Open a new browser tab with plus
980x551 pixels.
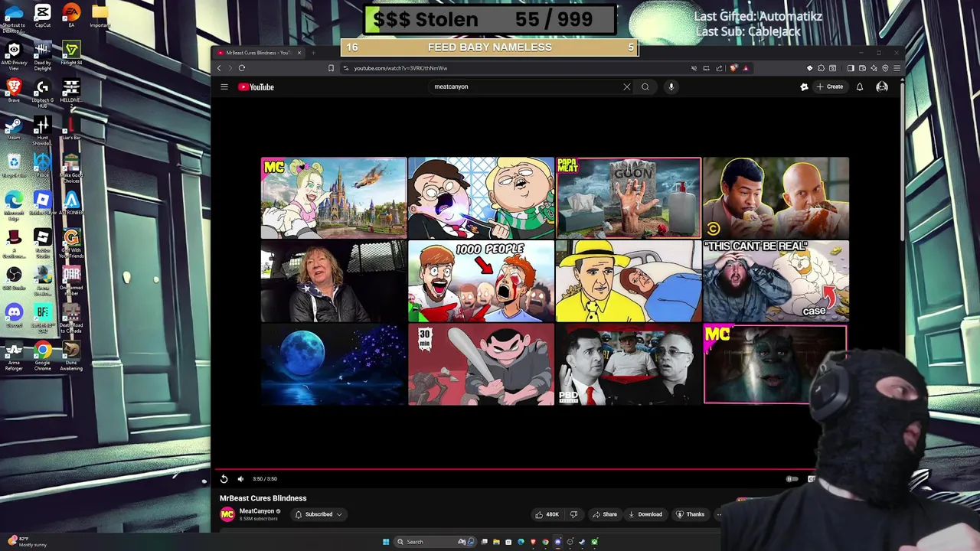(312, 53)
